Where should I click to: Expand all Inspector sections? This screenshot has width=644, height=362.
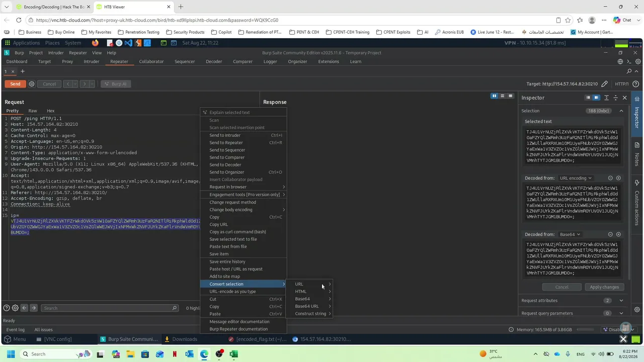tap(606, 98)
